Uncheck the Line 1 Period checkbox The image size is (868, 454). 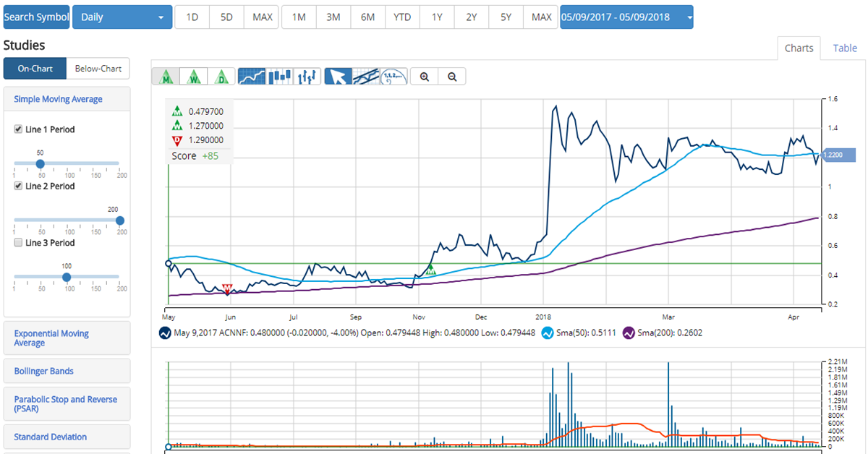19,129
